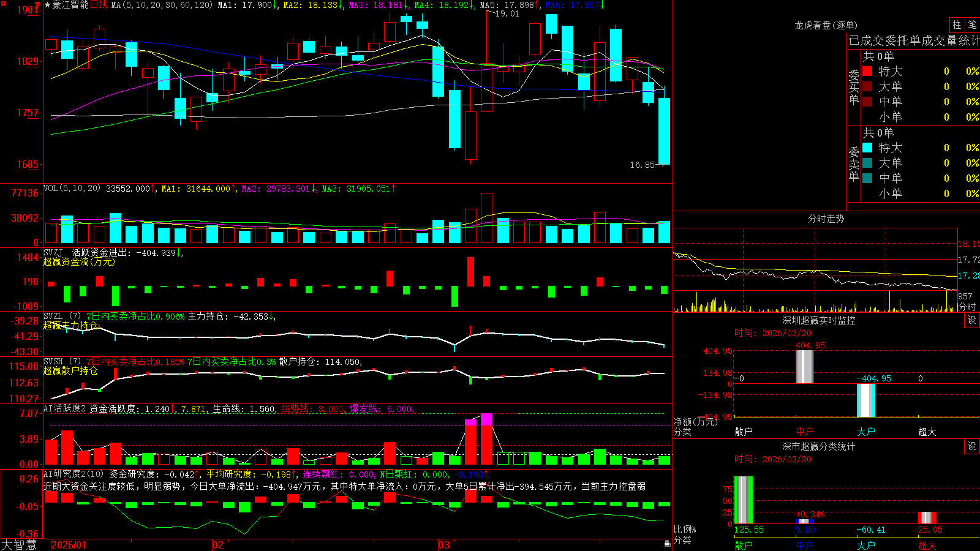The height and width of the screenshot is (551, 980).
Task: Click the 中单 row under 委卖单
Action: pyautogui.click(x=921, y=178)
